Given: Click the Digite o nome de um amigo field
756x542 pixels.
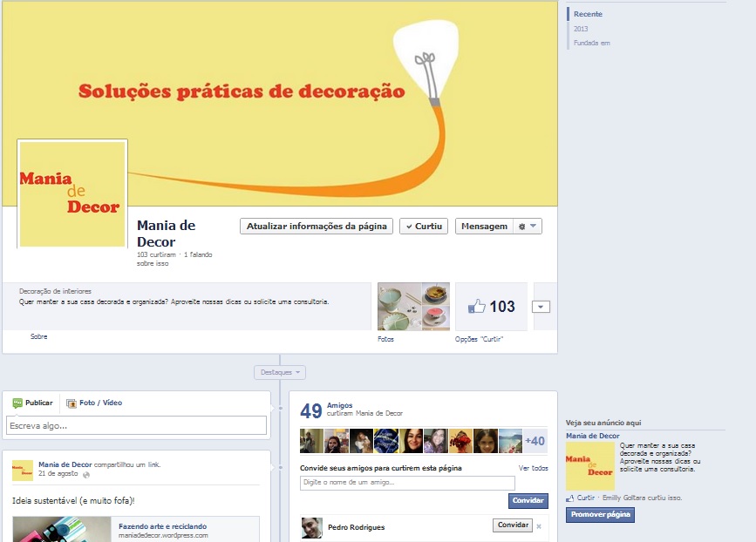Looking at the screenshot, I should click(x=407, y=483).
